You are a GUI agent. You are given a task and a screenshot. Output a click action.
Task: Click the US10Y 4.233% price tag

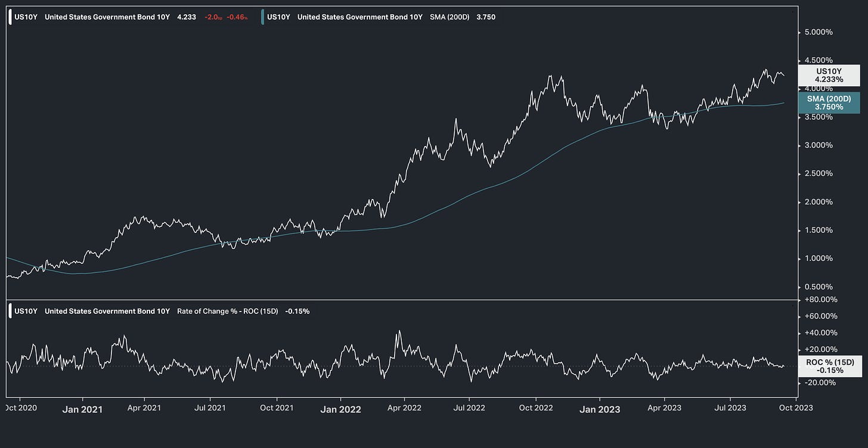coord(829,75)
